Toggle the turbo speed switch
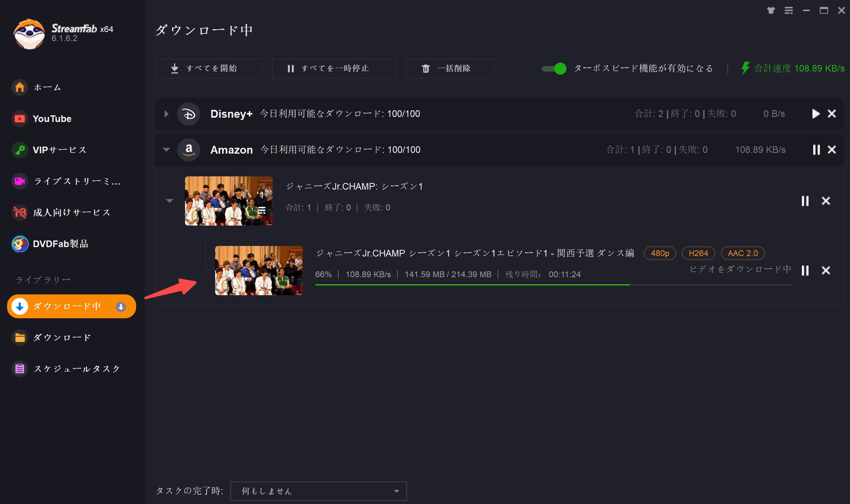This screenshot has width=850, height=504. (554, 68)
